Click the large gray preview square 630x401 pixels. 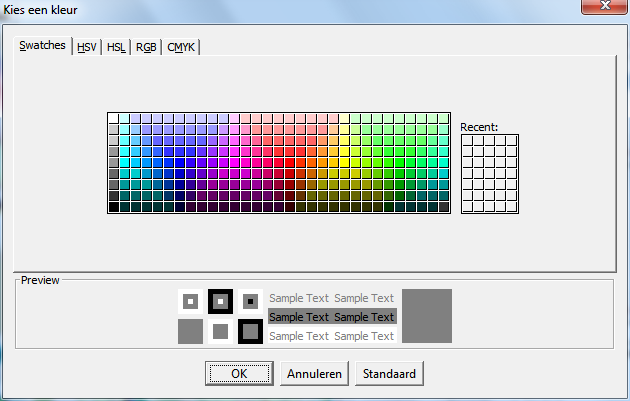pos(427,315)
